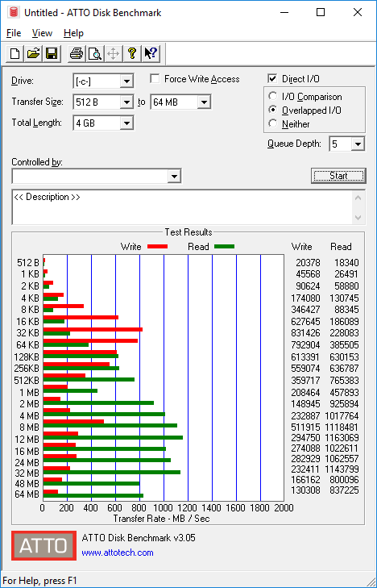Click the Description scrollbar up arrow
This screenshot has width=377, height=588.
(358, 198)
